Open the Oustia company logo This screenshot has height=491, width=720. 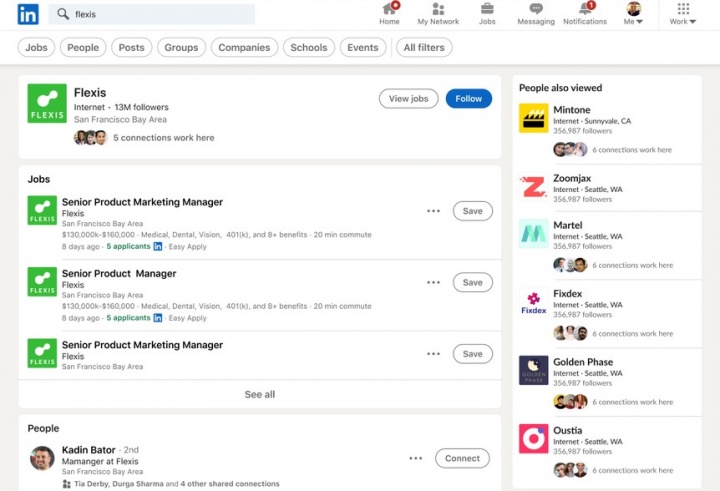534,439
